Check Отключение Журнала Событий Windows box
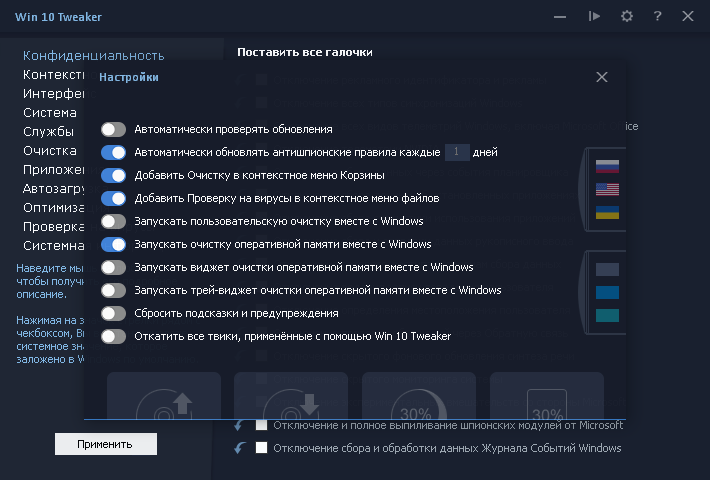This screenshot has width=710, height=480. click(x=261, y=448)
